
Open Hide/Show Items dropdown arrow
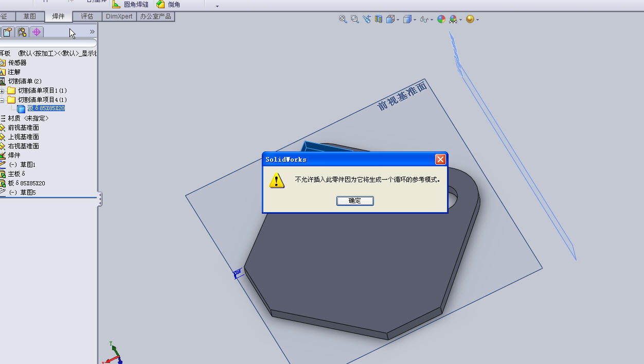click(x=432, y=20)
